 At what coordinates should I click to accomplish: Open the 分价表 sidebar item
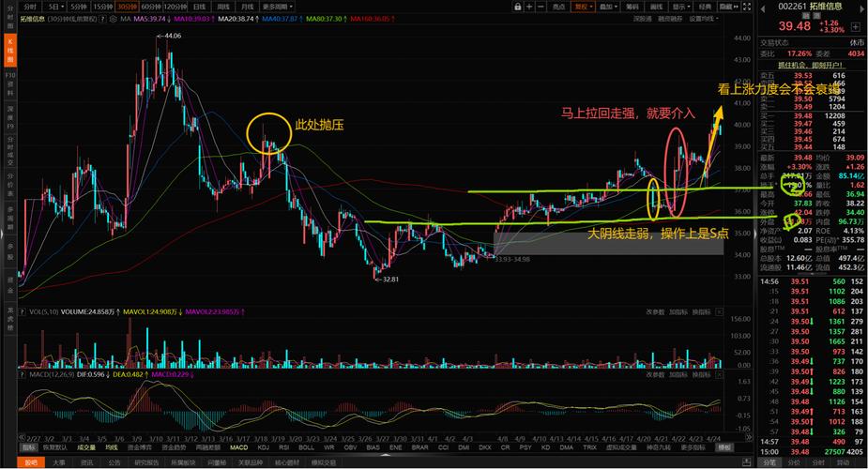point(10,186)
